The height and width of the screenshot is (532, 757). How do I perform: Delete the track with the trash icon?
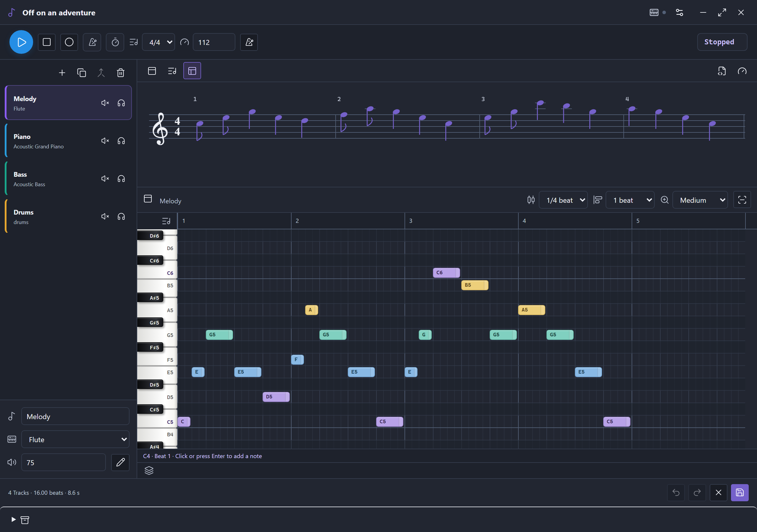(x=121, y=73)
